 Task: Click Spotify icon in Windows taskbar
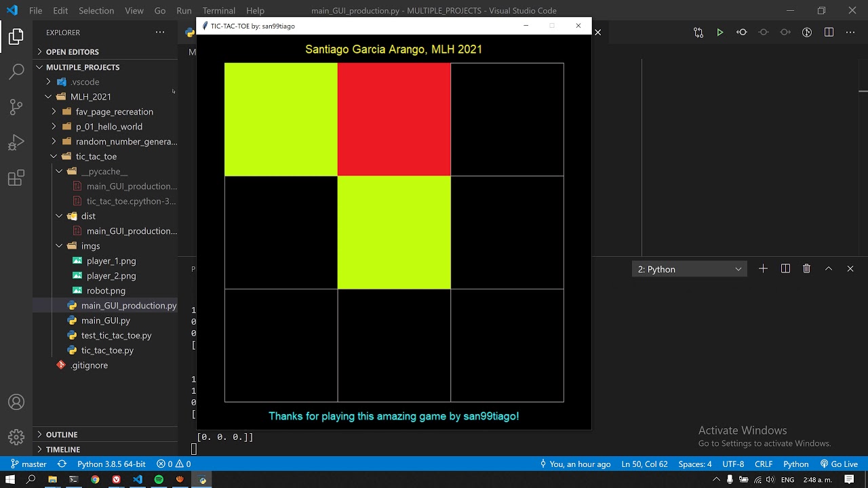(159, 479)
